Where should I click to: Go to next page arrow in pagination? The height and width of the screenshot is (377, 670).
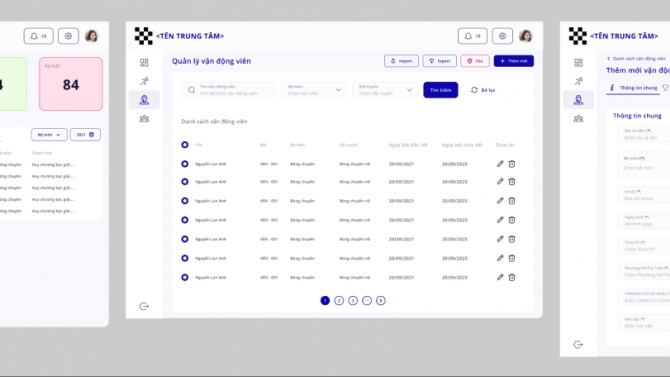[x=381, y=300]
